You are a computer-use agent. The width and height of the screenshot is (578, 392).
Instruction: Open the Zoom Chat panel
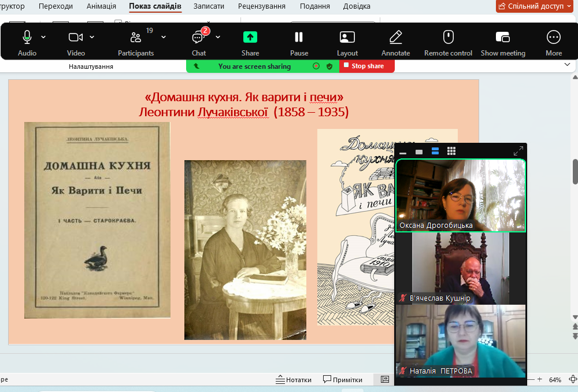click(x=198, y=38)
